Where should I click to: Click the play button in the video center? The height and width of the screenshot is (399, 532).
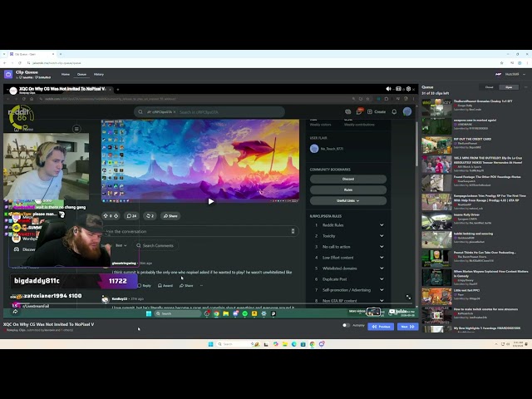(x=210, y=201)
